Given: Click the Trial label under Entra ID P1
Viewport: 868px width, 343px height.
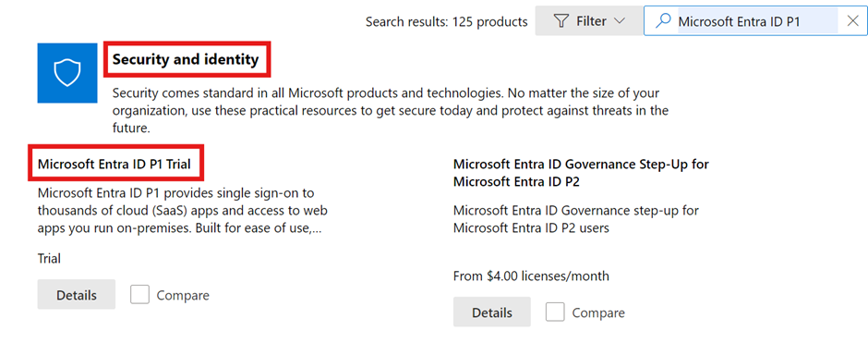Looking at the screenshot, I should pyautogui.click(x=49, y=258).
